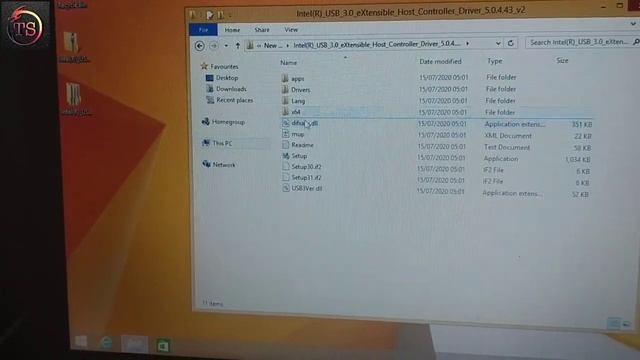Launch Internet Explorer from the taskbar
The height and width of the screenshot is (360, 640).
tap(107, 342)
